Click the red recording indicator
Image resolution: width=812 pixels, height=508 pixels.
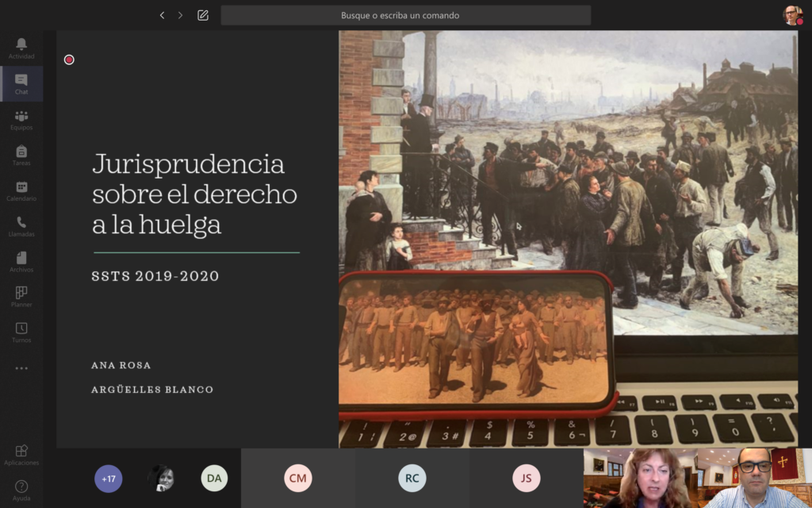click(69, 60)
